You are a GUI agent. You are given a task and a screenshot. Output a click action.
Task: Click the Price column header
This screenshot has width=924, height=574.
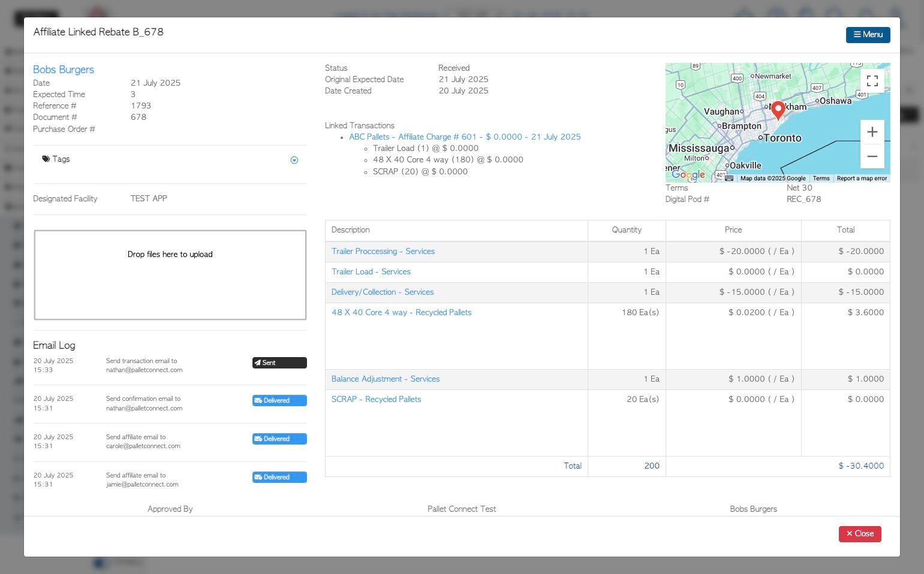click(733, 229)
